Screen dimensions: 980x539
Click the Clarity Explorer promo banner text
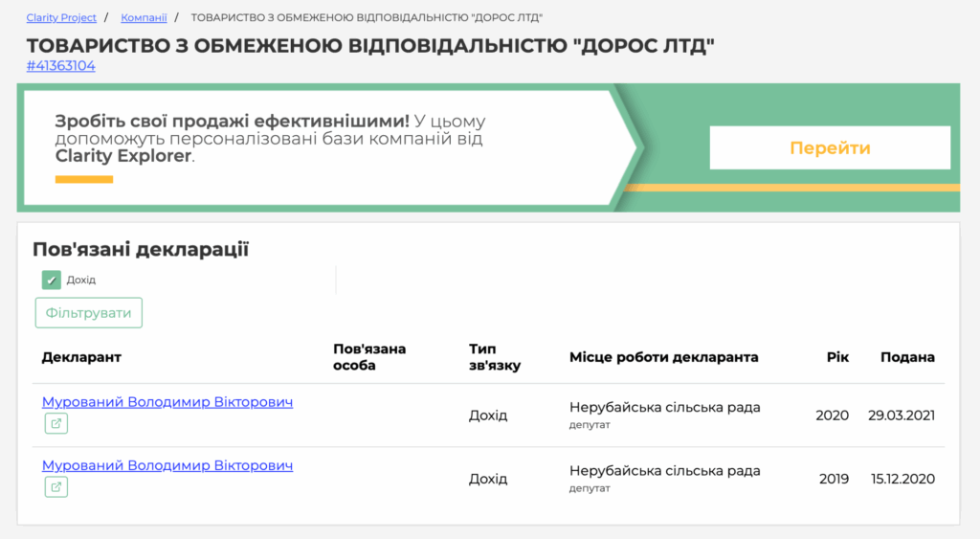point(270,139)
